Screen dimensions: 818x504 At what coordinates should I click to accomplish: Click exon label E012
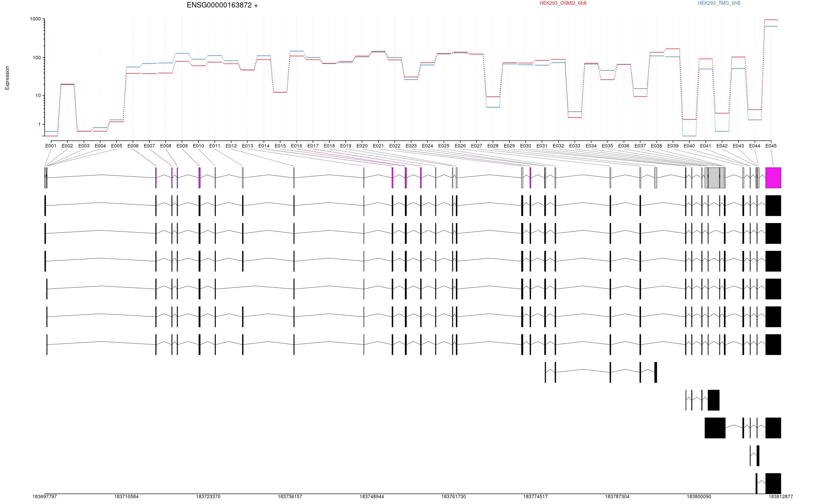pos(231,146)
